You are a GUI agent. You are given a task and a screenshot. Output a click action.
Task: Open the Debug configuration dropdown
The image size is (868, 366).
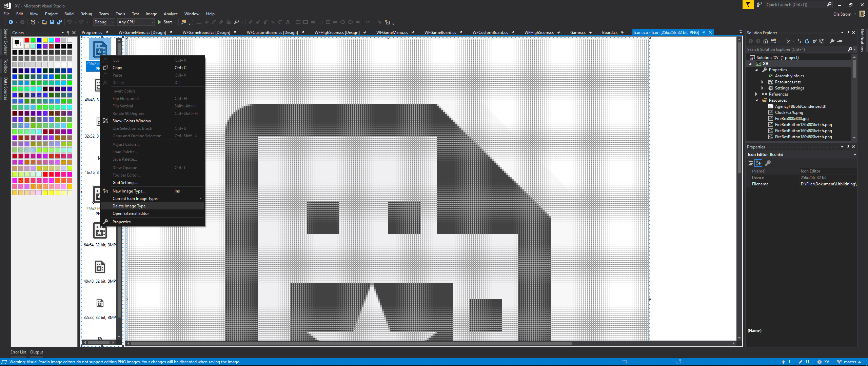(x=104, y=22)
